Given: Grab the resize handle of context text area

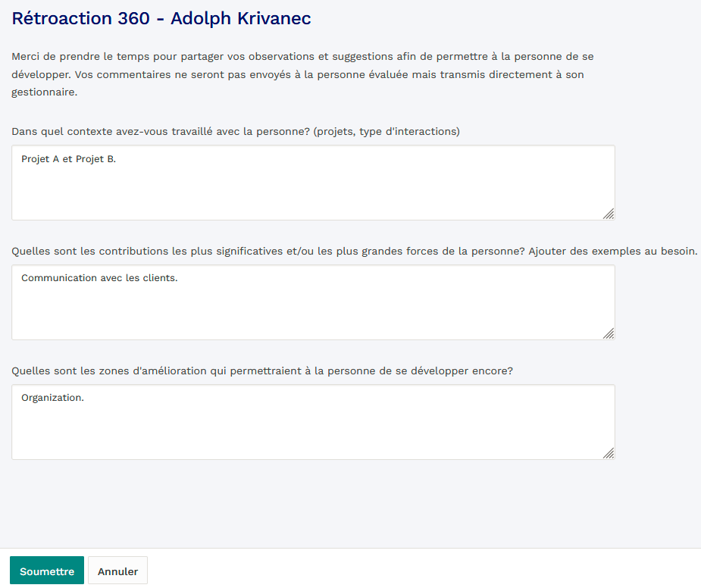Looking at the screenshot, I should tap(608, 214).
